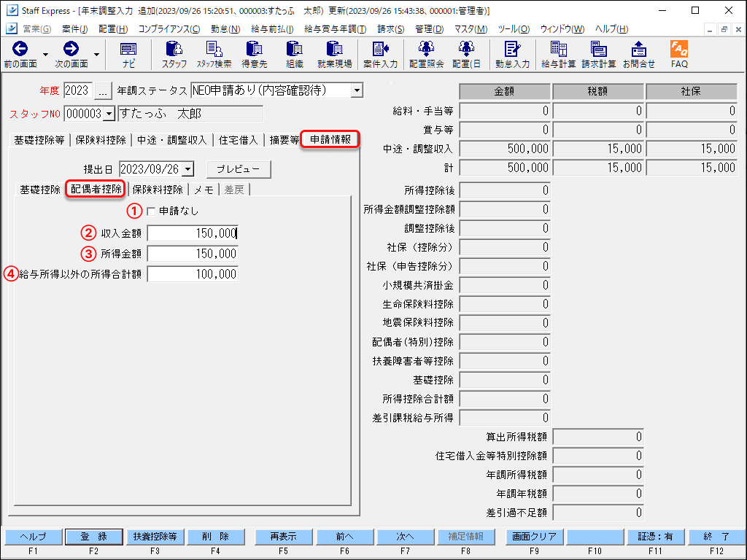Click the 得意先 toolbar icon
The width and height of the screenshot is (747, 560).
click(x=254, y=55)
